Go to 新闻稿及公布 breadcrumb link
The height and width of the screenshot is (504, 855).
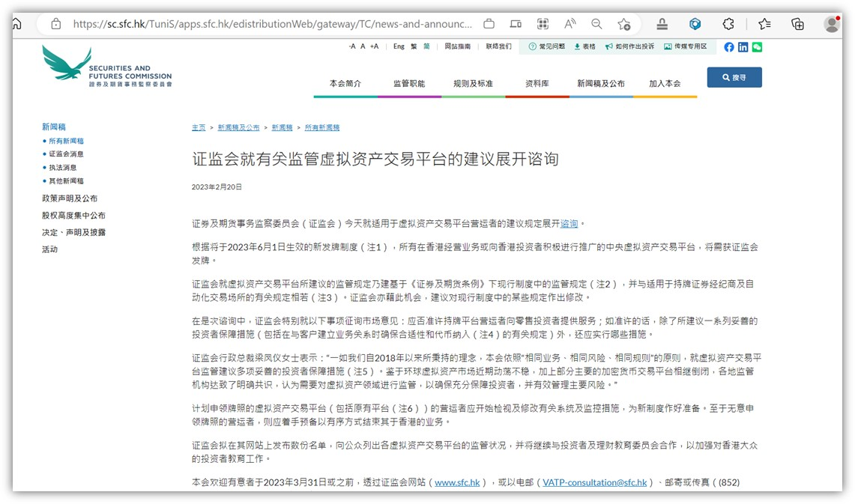(238, 127)
